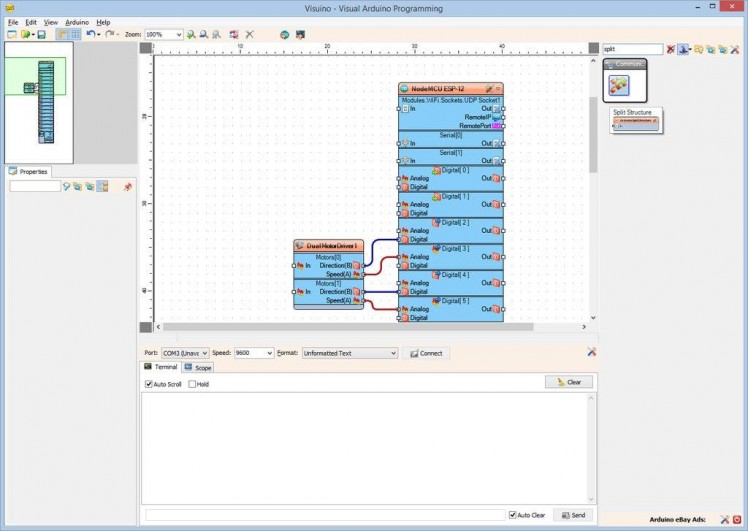Clear the component search filter icon

point(671,49)
